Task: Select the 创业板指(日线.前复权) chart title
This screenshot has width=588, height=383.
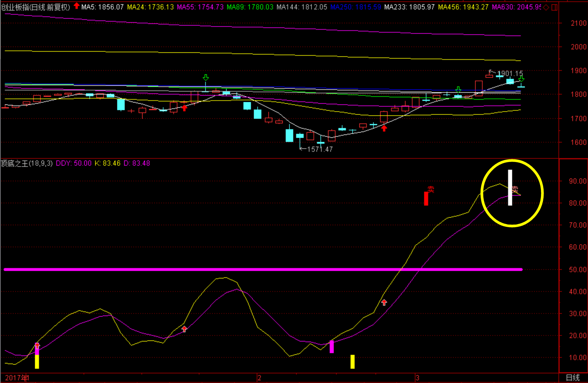Action: (x=36, y=7)
